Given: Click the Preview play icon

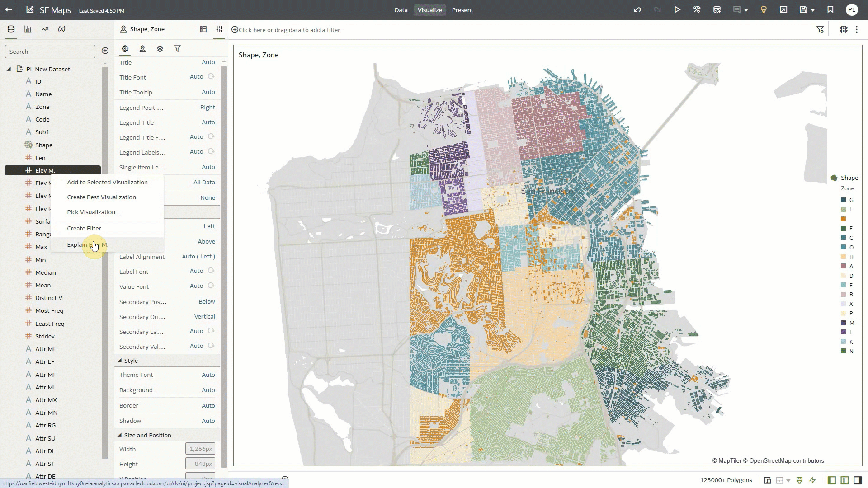Looking at the screenshot, I should click(x=677, y=10).
